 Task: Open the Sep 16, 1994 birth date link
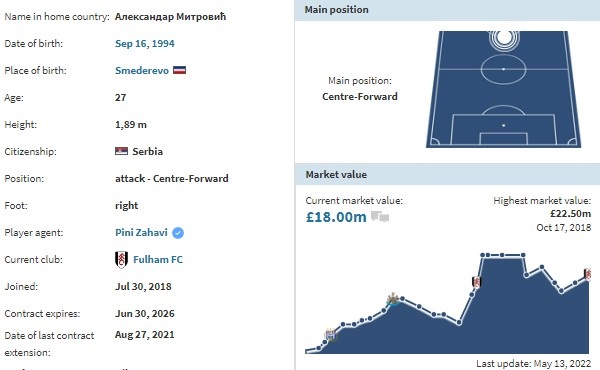coord(145,44)
